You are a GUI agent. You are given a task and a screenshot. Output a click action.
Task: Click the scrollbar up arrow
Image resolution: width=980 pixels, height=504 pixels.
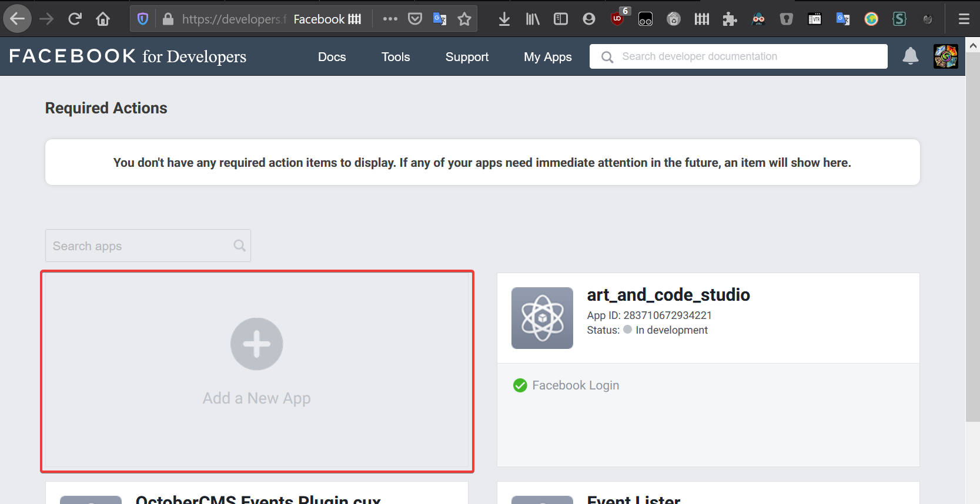coord(973,45)
